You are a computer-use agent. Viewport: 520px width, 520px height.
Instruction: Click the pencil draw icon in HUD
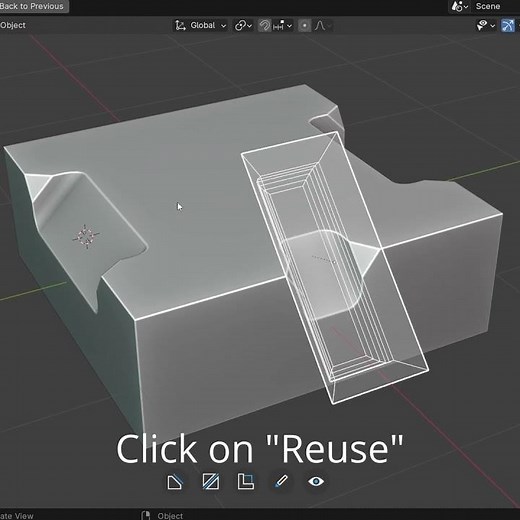(281, 482)
